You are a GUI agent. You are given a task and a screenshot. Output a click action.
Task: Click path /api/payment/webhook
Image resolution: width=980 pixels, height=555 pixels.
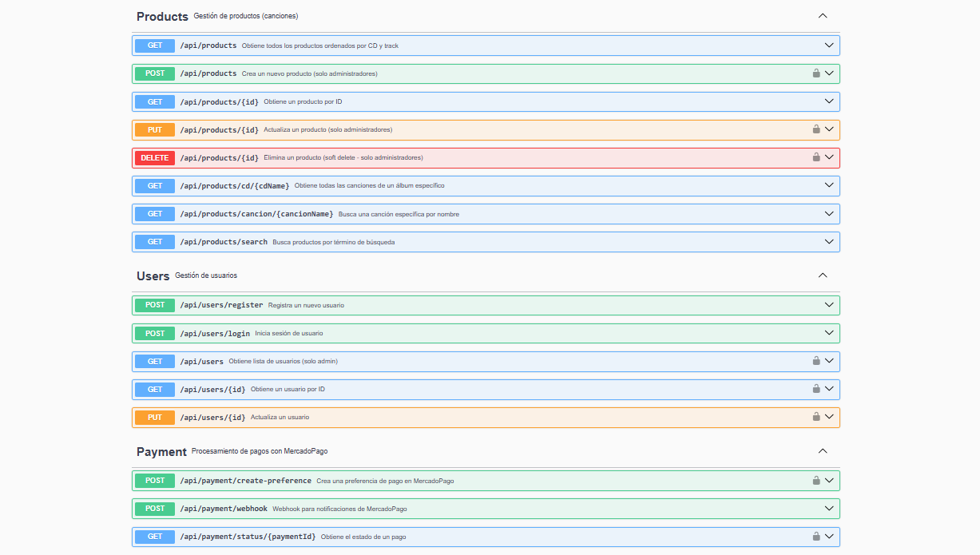coord(224,509)
